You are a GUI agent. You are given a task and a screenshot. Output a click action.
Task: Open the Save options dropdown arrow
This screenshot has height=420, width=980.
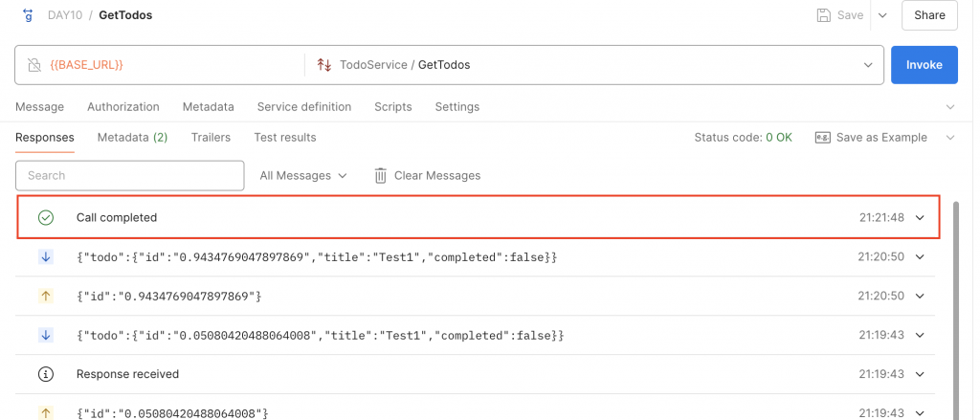tap(882, 15)
